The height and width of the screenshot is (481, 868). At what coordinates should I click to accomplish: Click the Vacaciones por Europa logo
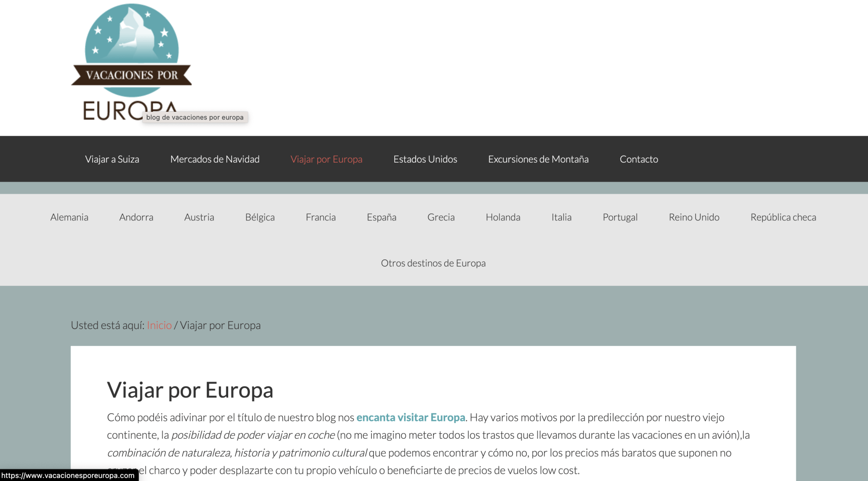pyautogui.click(x=131, y=62)
